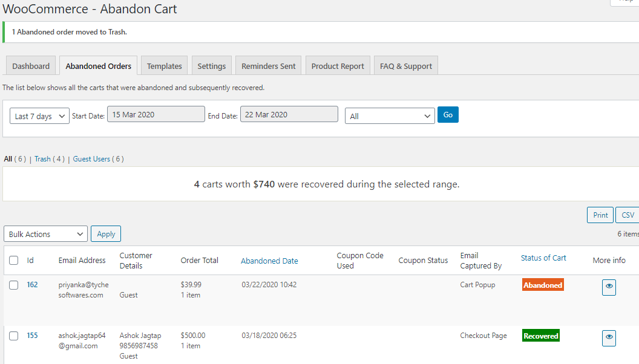Click the Ashok Jagtap customer name
This screenshot has height=364, width=639.
[140, 336]
